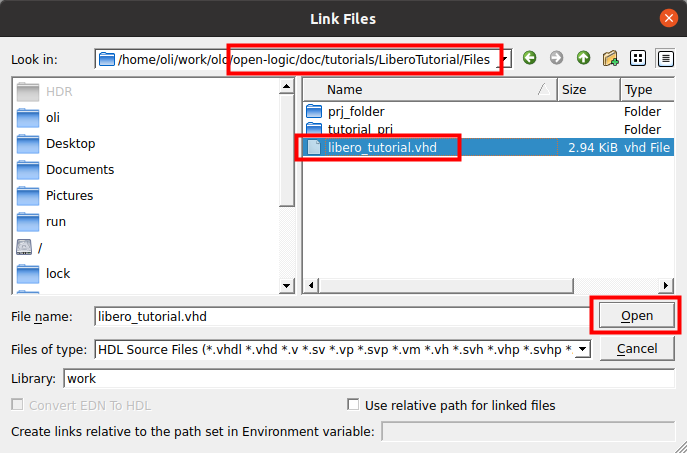This screenshot has height=453, width=687.
Task: Switch to list view mode
Action: coord(638,58)
